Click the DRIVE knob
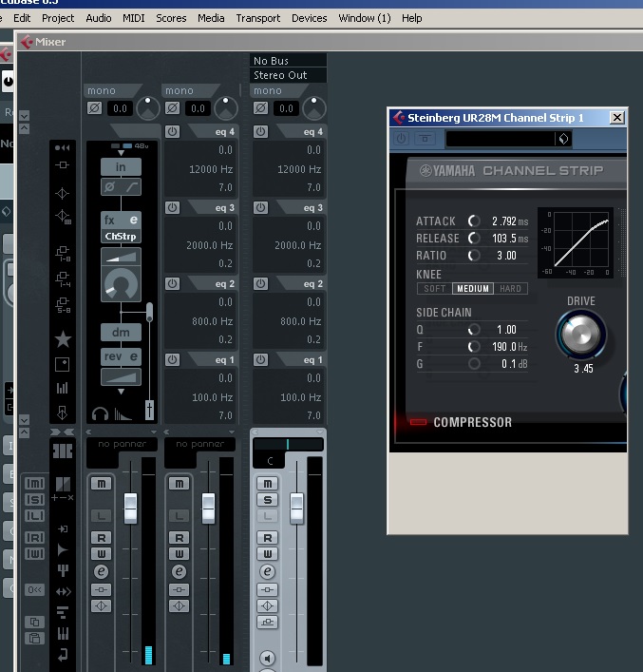This screenshot has height=672, width=643. [581, 335]
